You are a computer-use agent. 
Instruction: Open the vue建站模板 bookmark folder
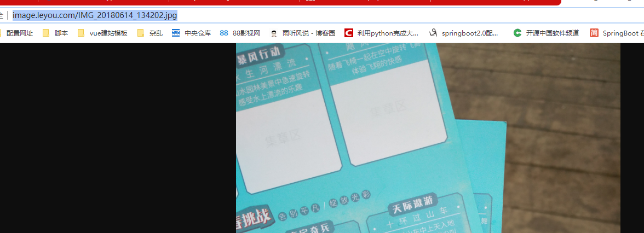pos(102,33)
